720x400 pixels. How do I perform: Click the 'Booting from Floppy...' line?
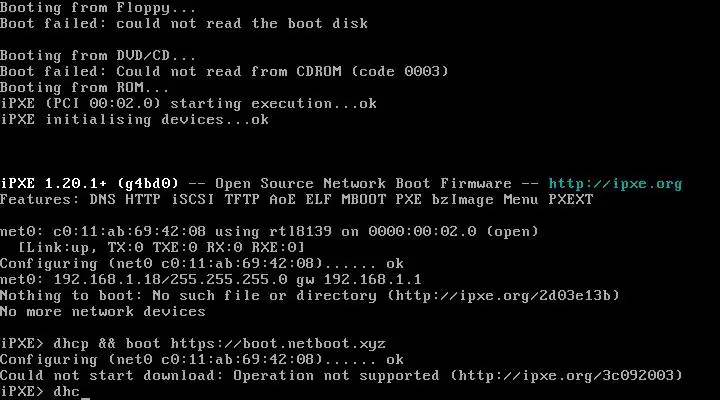(x=98, y=8)
